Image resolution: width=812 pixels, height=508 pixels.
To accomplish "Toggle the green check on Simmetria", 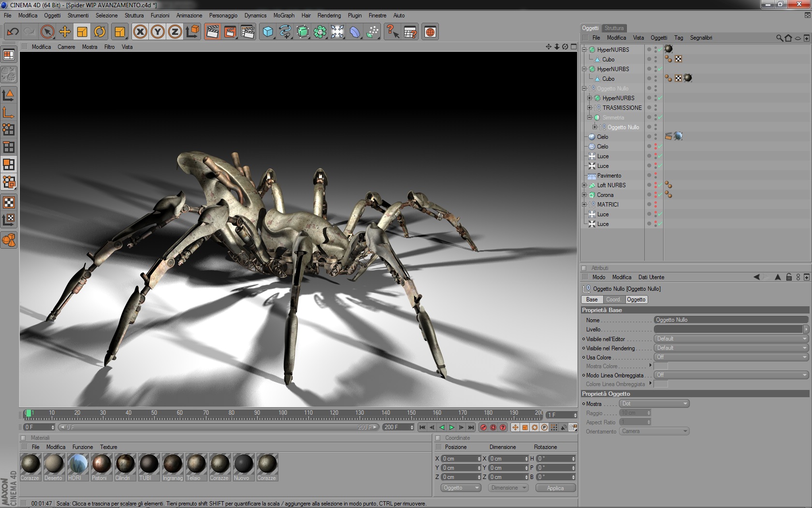I will point(660,118).
